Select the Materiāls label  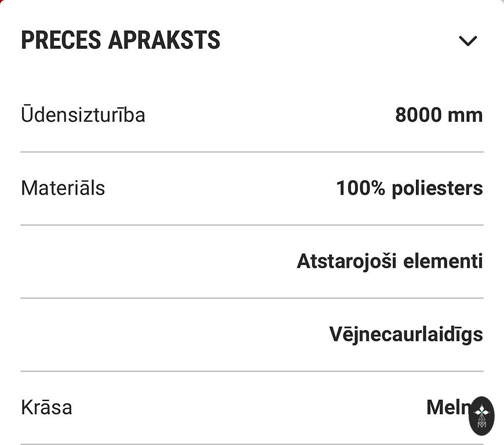[x=63, y=188]
